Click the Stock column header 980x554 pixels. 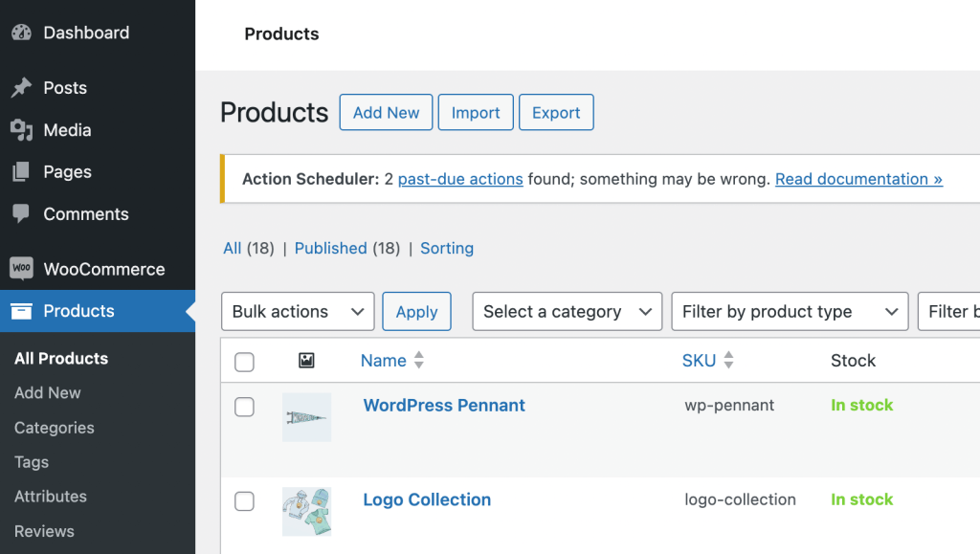click(853, 361)
